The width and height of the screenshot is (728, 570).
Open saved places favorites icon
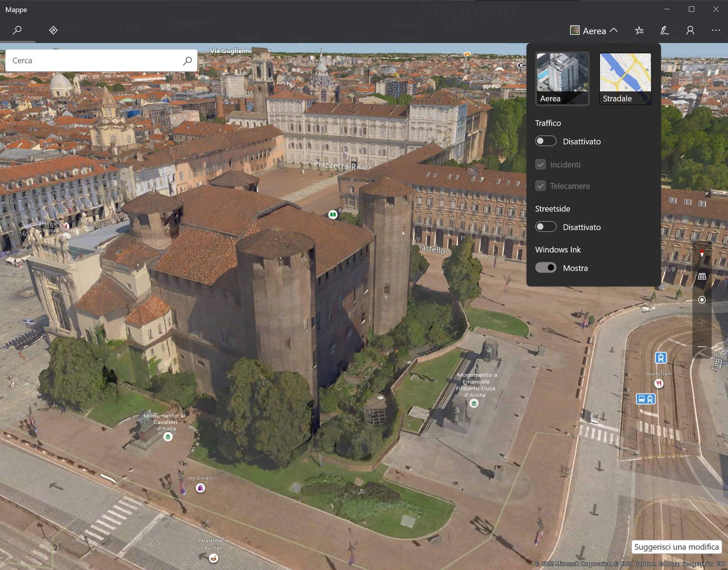[x=639, y=31]
